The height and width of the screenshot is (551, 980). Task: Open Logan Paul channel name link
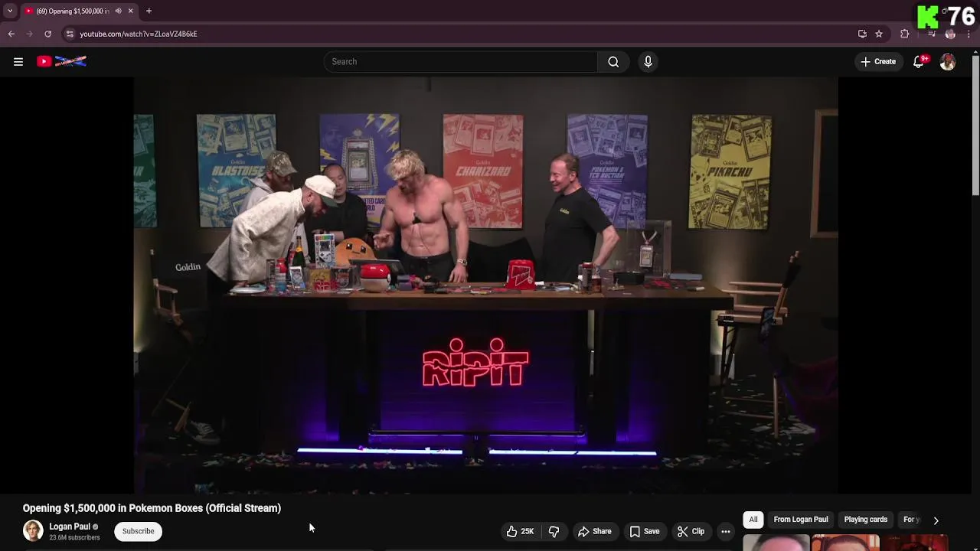pos(70,527)
